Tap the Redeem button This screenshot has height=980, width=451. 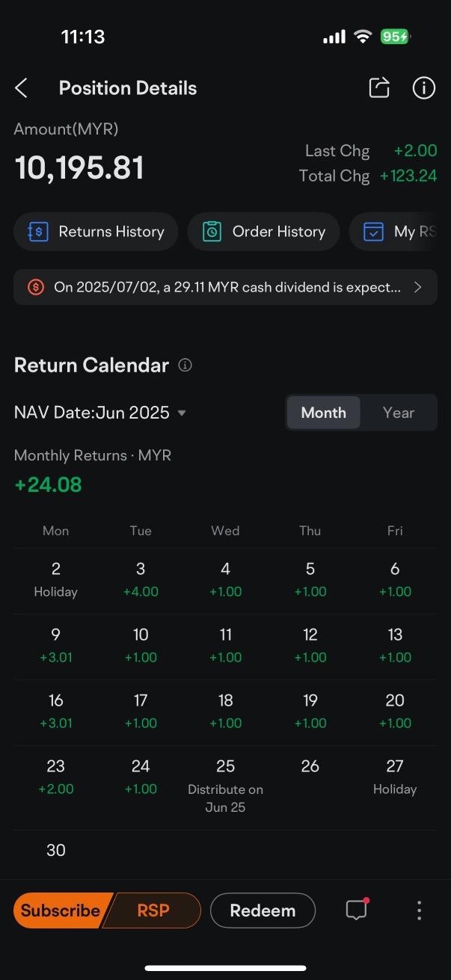click(263, 910)
